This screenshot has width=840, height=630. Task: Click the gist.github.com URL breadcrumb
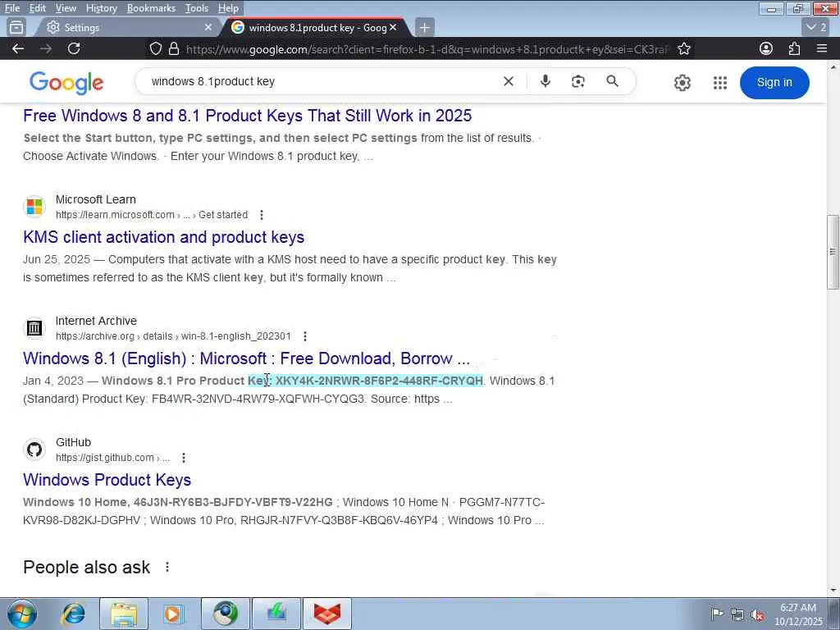tap(113, 458)
